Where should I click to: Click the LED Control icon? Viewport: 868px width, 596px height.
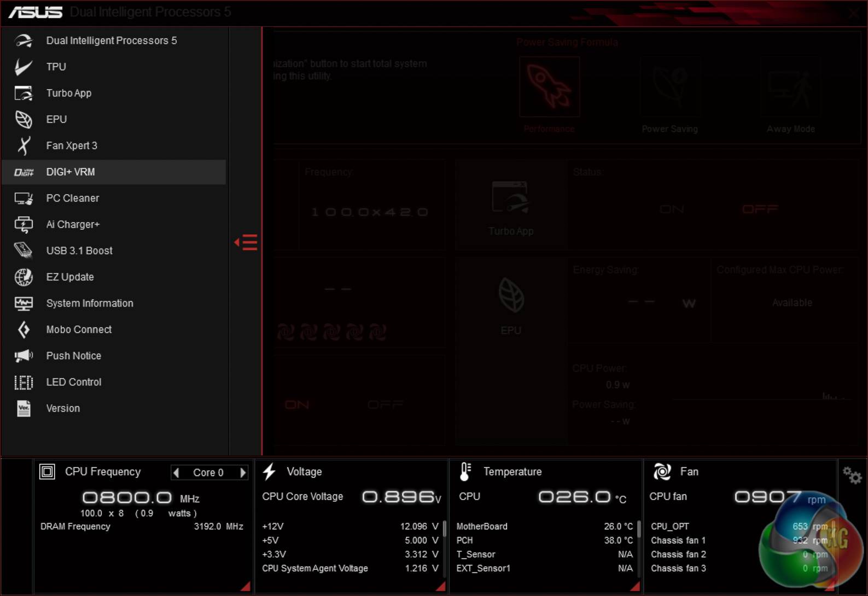click(24, 382)
